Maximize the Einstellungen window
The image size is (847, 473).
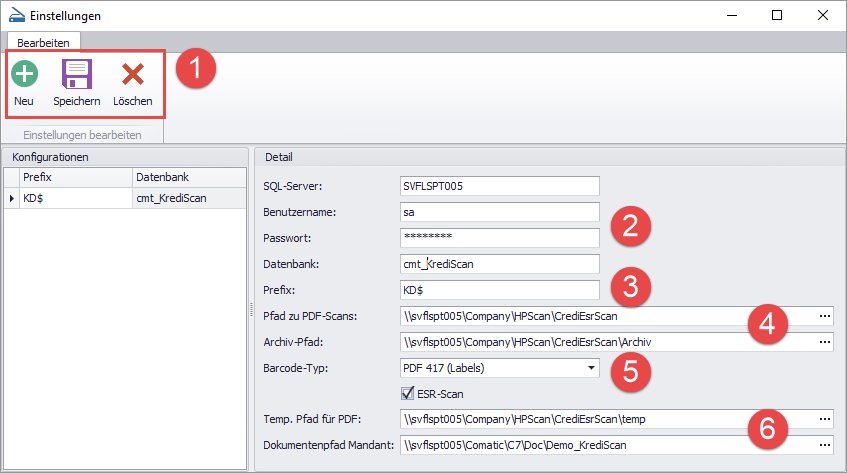(777, 16)
